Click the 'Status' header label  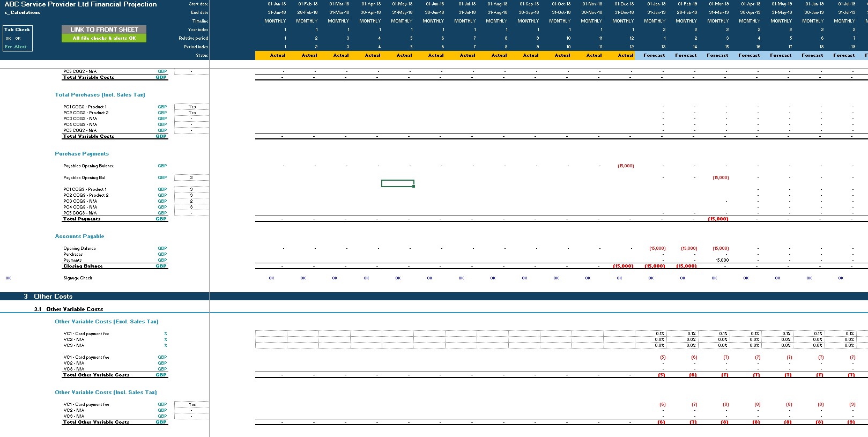[202, 55]
